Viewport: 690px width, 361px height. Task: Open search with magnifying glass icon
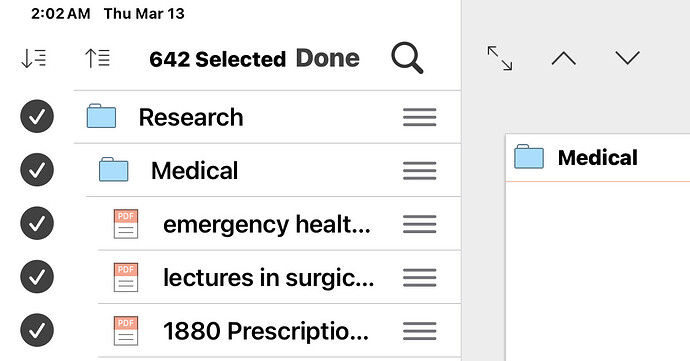tap(407, 58)
